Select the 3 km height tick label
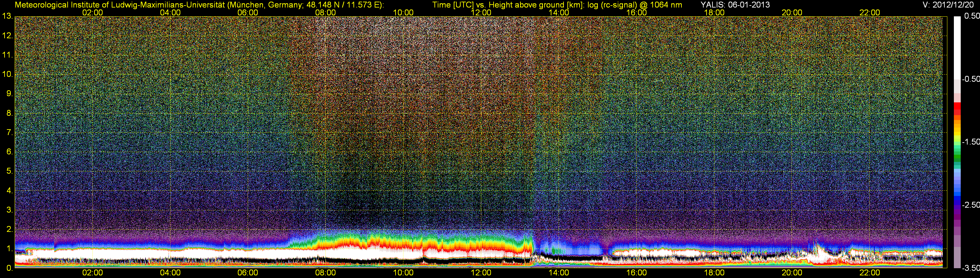The width and height of the screenshot is (980, 278). [x=9, y=210]
